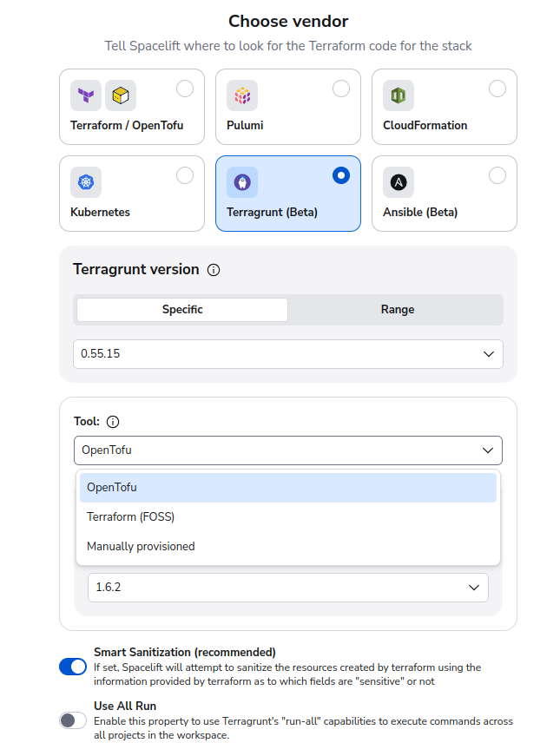Select the Pulumi vendor radio button

[x=341, y=89]
